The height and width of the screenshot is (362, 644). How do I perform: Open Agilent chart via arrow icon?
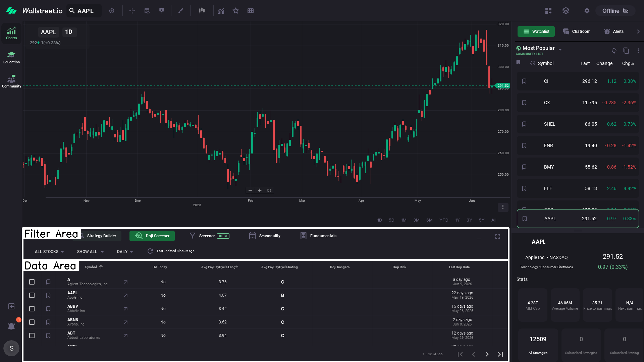126,282
